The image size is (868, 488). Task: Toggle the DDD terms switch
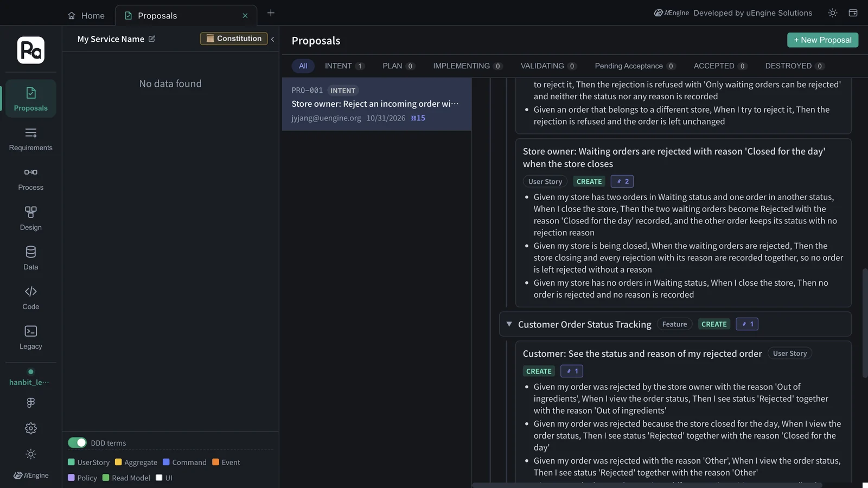[x=77, y=442]
